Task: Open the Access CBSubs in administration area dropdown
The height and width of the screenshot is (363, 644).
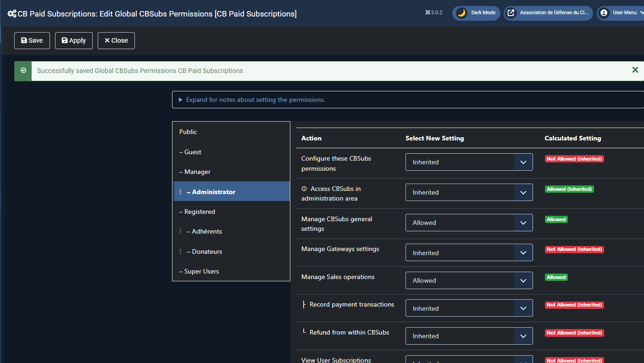Action: point(469,192)
